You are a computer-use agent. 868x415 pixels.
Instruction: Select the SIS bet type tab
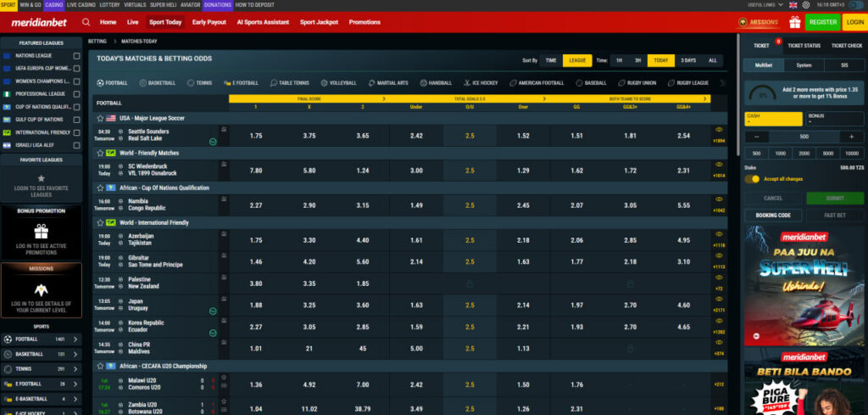(844, 65)
